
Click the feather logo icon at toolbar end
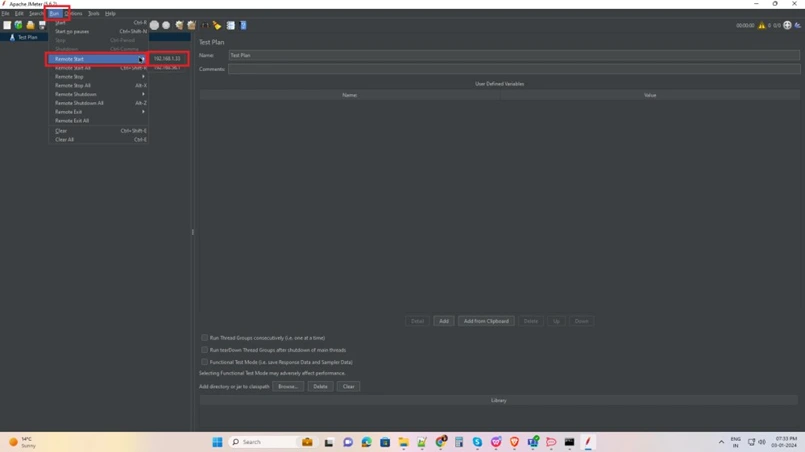798,25
